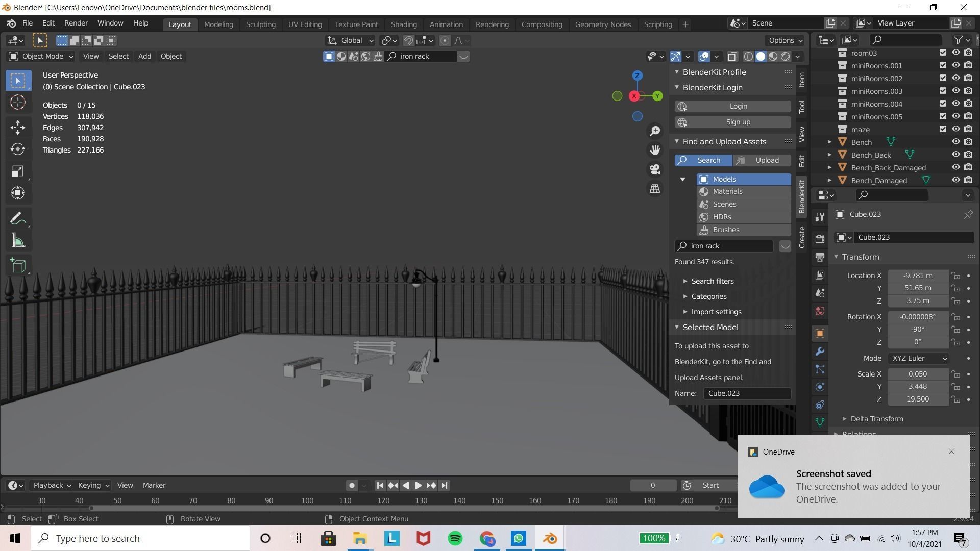
Task: Toggle camera view icon
Action: 655,169
